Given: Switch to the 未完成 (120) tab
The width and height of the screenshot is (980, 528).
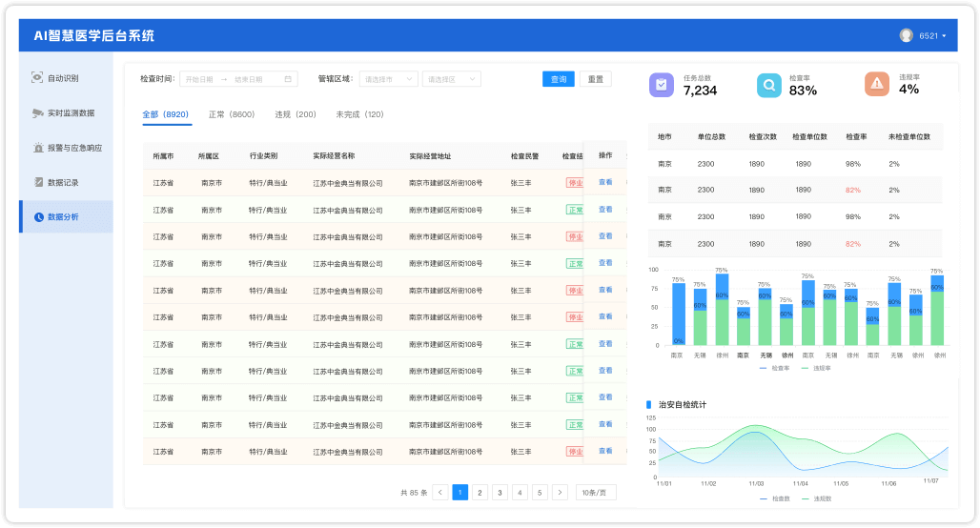Looking at the screenshot, I should click(x=359, y=114).
